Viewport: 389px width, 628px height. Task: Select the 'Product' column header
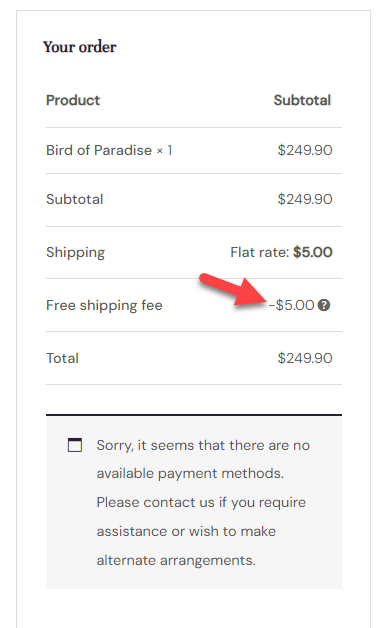tap(73, 100)
